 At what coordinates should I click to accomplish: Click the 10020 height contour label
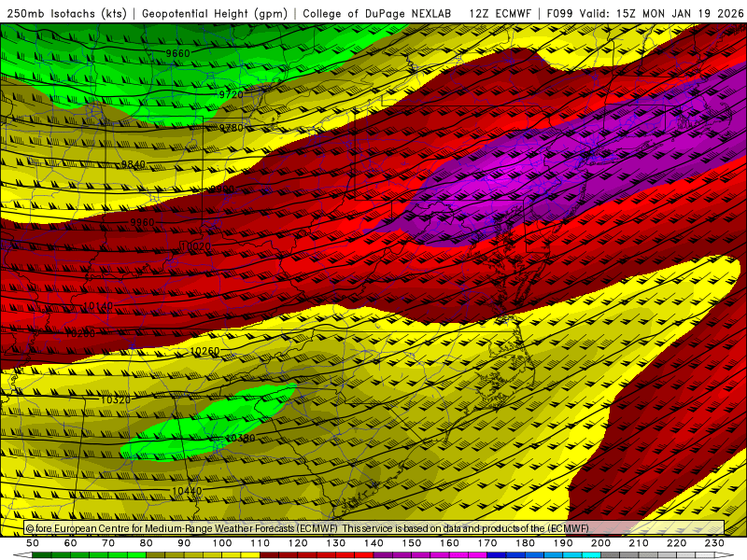[195, 246]
